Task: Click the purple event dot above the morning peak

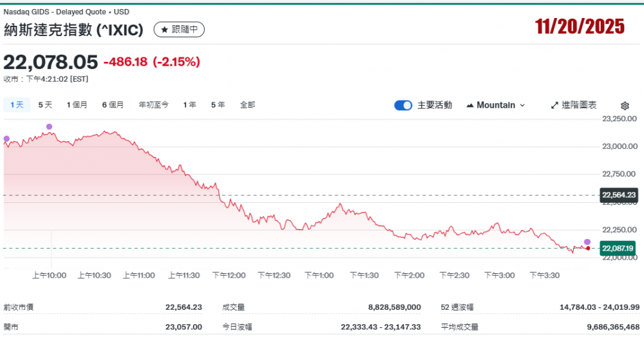Action: pyautogui.click(x=50, y=126)
